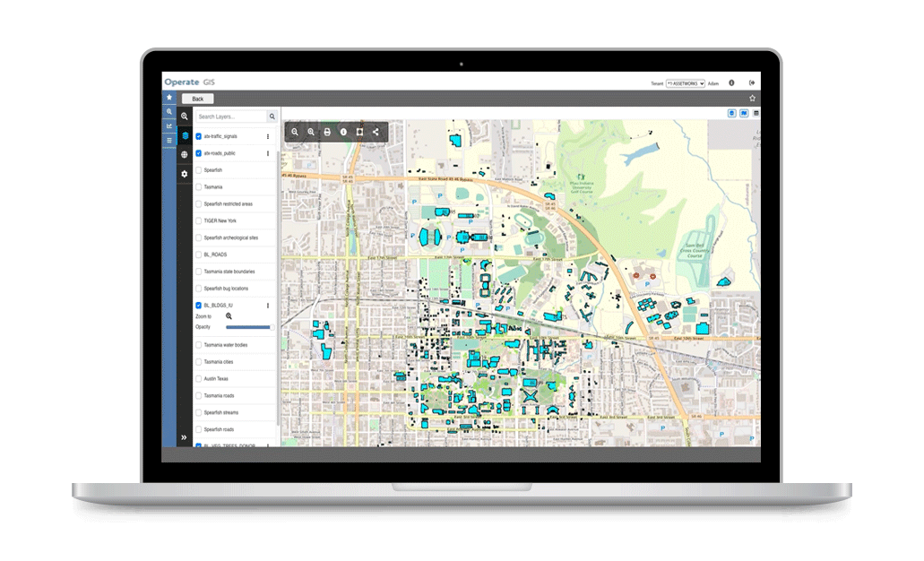Open the Layers panel in the sidebar
Screen dimensions: 924x561
185,134
